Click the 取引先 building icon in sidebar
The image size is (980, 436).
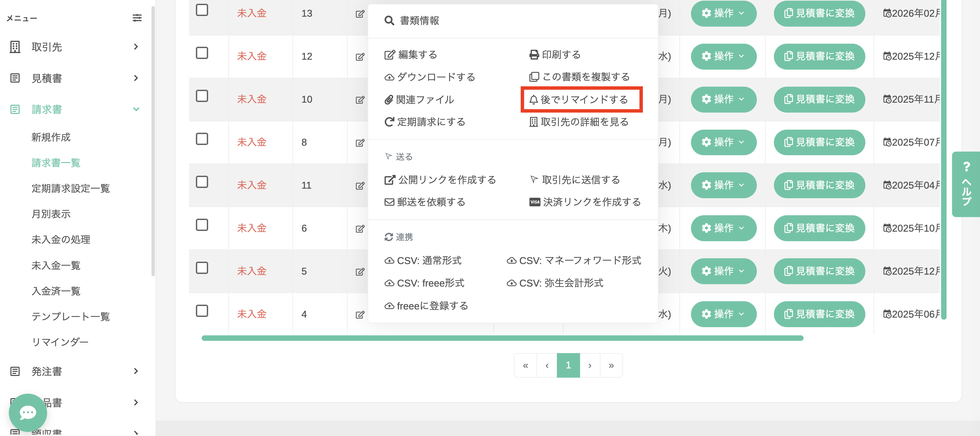click(x=15, y=47)
